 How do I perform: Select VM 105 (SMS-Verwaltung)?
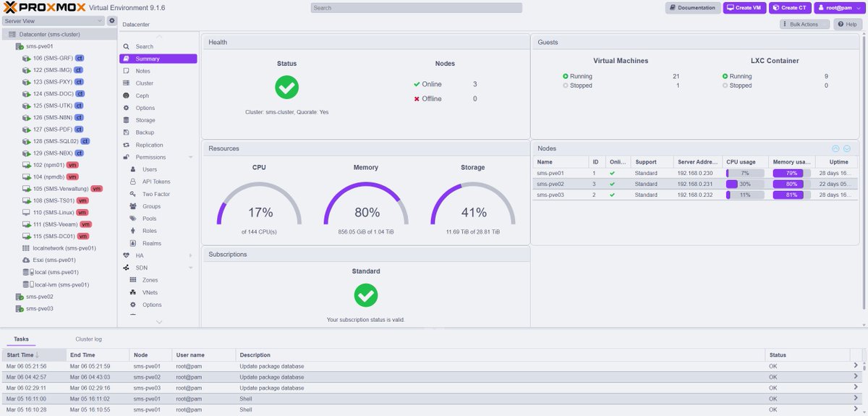click(x=62, y=189)
